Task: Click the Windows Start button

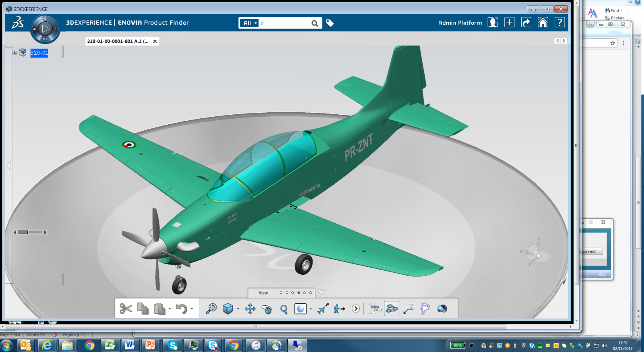Action: (x=6, y=345)
